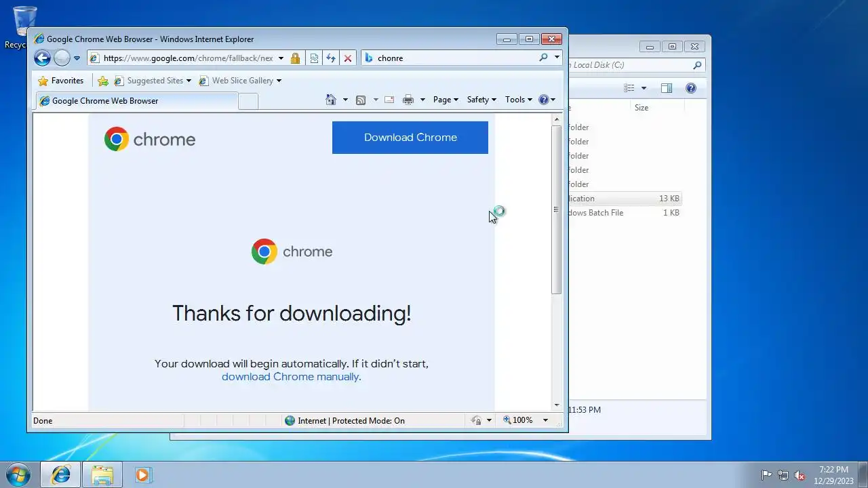Expand the address bar autocomplete dropdown

click(281, 58)
